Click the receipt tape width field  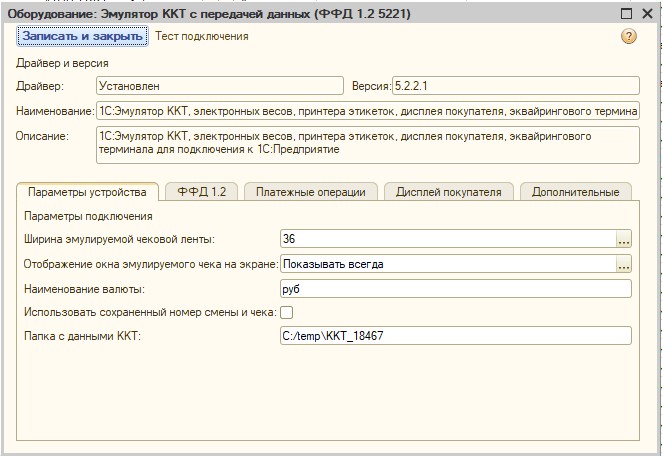tap(448, 240)
